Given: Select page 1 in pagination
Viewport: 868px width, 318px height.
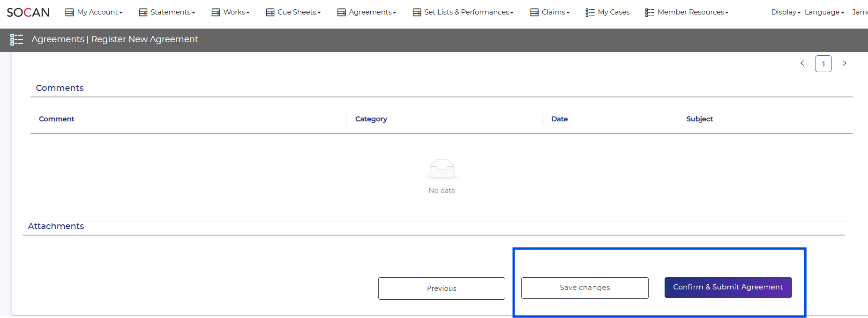Looking at the screenshot, I should [823, 64].
